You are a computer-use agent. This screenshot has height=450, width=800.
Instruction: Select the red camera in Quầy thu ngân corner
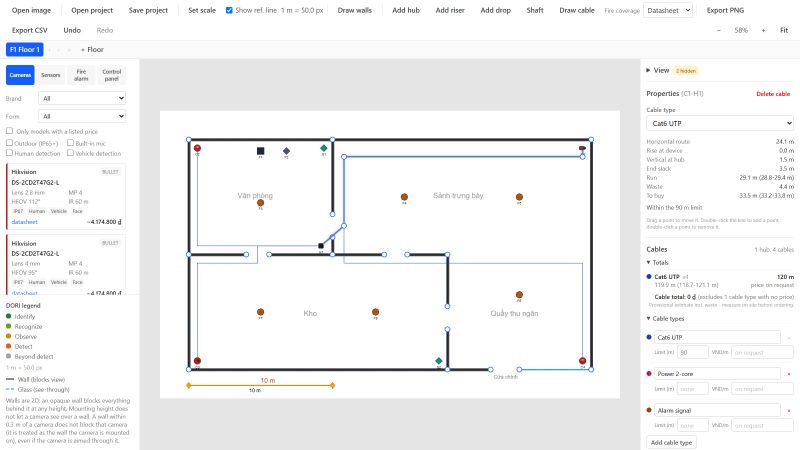coord(582,361)
